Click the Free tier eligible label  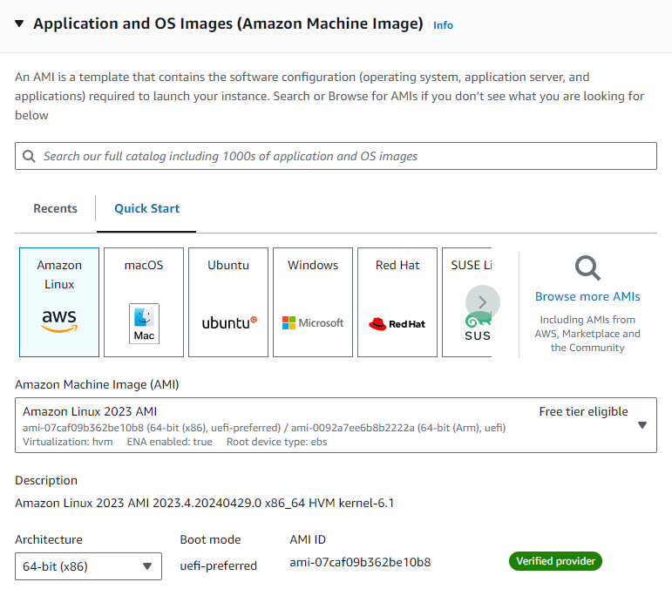583,411
